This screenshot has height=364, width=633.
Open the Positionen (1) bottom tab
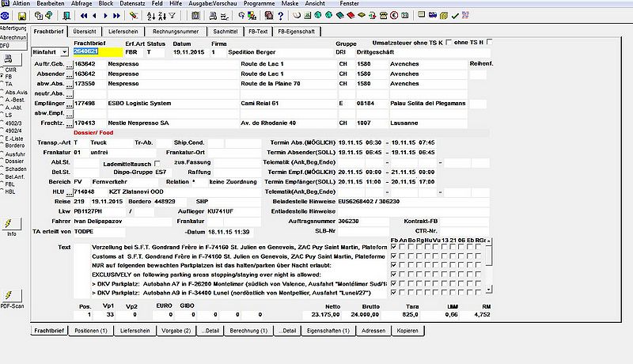click(91, 331)
